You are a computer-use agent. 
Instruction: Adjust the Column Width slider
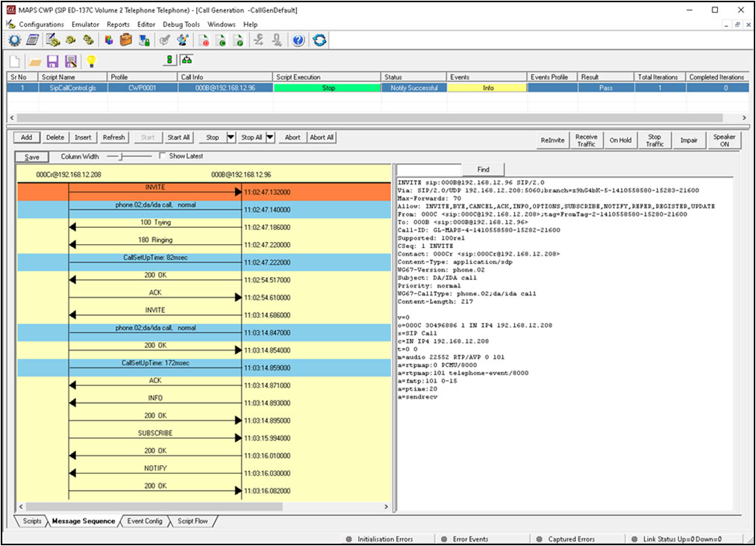(x=122, y=156)
